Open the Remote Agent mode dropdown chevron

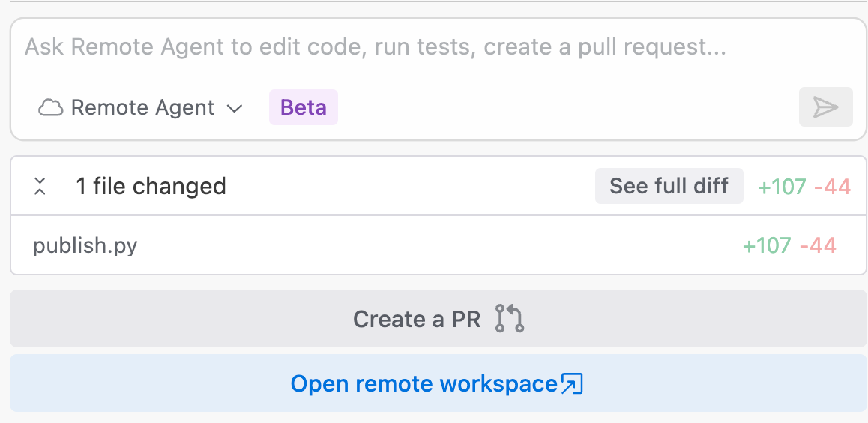click(235, 108)
